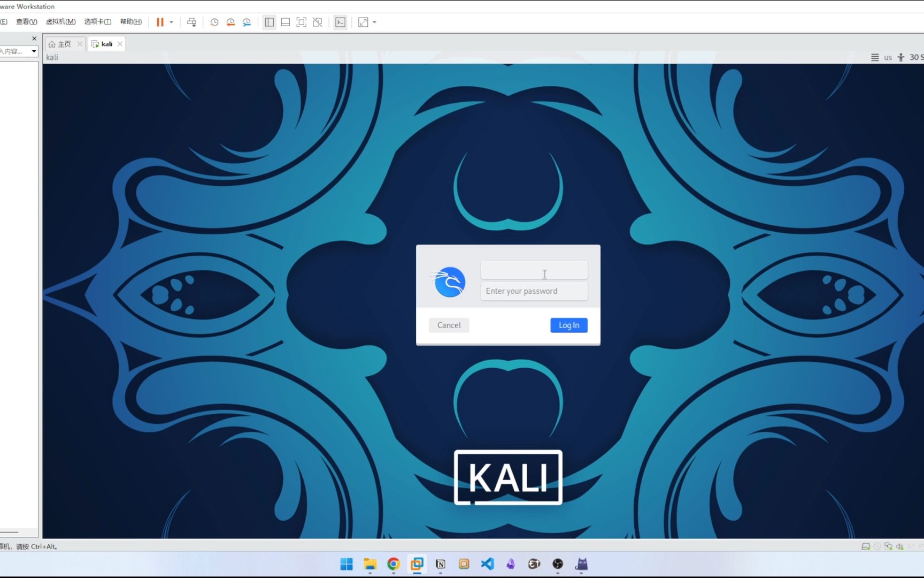Screen dimensions: 924x578
Task: Click the purple Obsidian taskbar icon
Action: [511, 564]
